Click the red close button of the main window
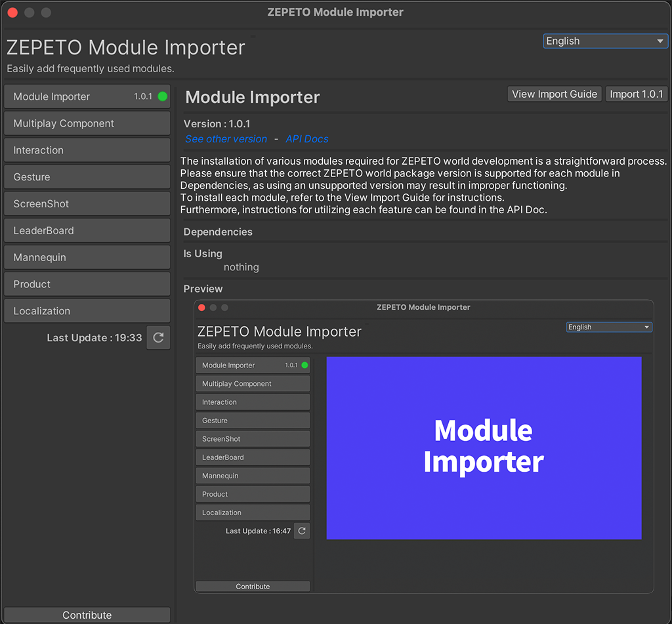Screen dimensions: 672x624 tap(12, 12)
